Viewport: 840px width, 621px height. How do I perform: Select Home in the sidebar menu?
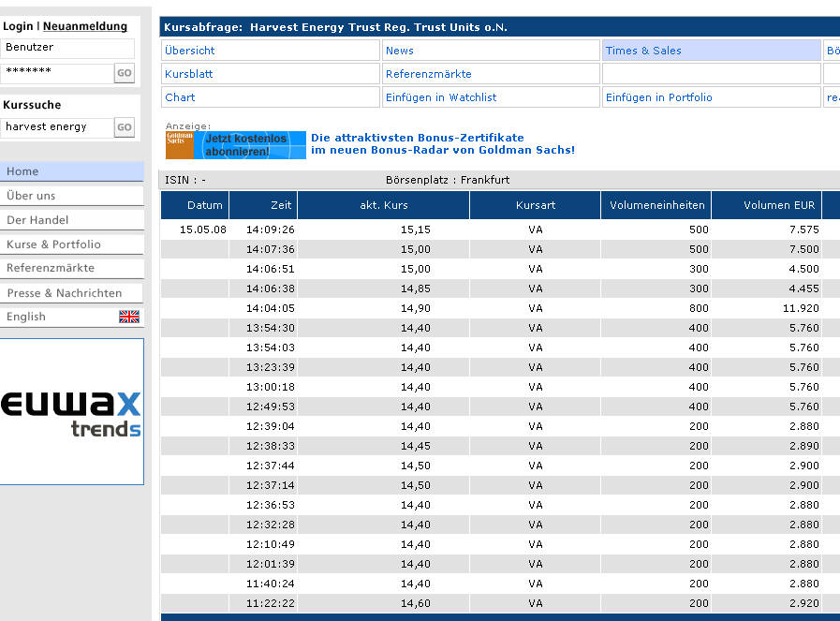(x=72, y=171)
